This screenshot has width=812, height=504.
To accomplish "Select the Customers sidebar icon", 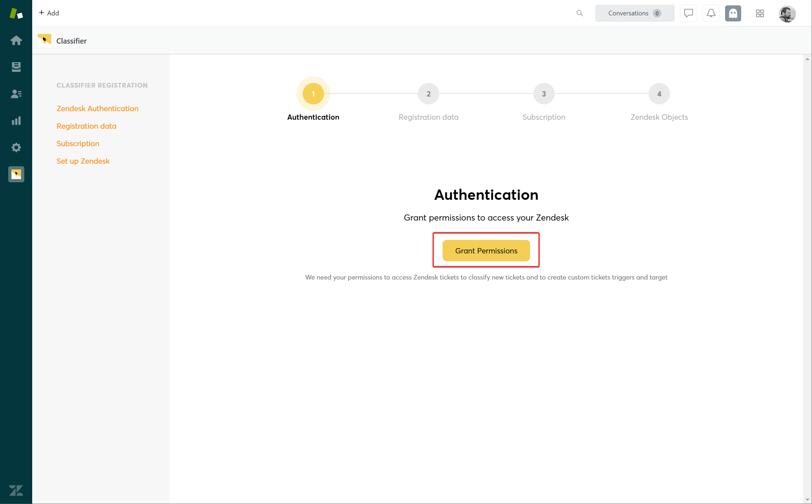I will [16, 94].
